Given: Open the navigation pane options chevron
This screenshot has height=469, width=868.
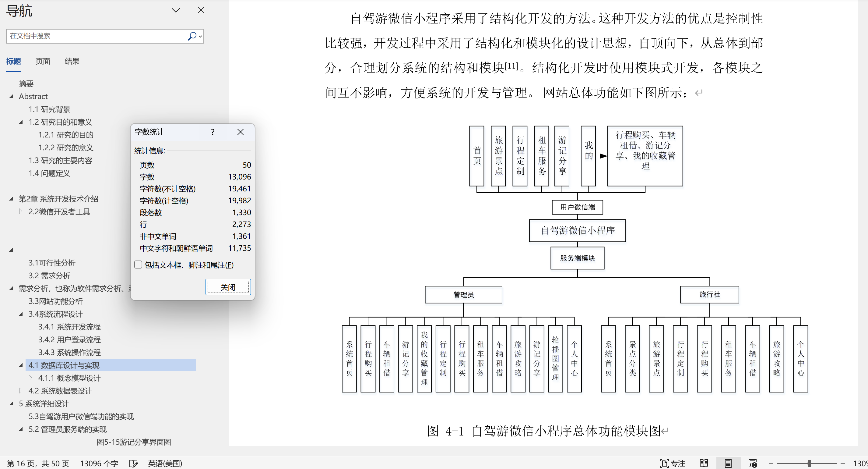Looking at the screenshot, I should click(176, 10).
